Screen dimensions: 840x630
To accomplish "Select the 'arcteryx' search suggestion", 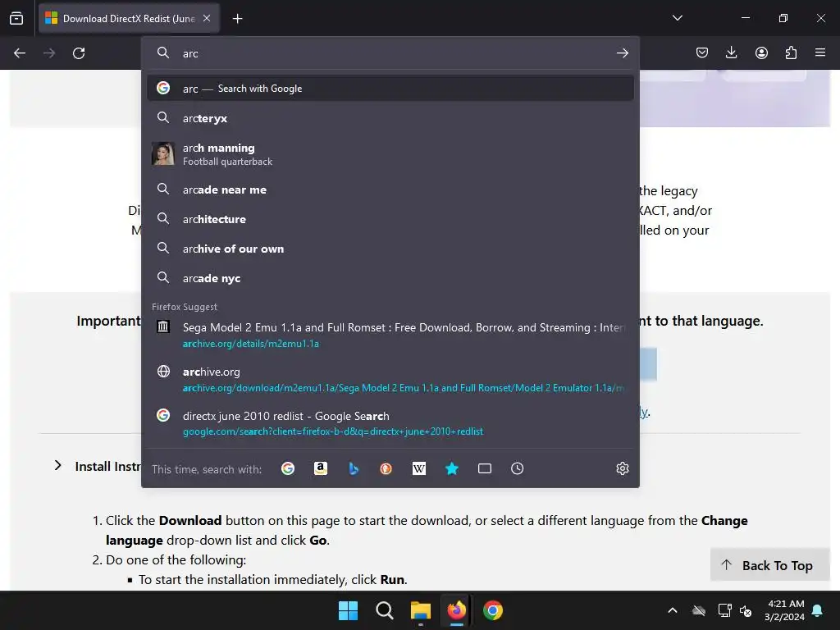I will (x=390, y=118).
